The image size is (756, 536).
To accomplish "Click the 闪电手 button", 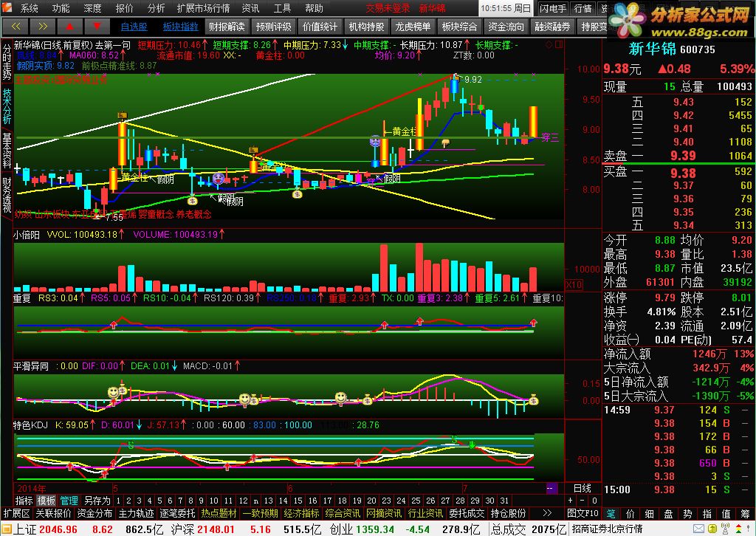I will tap(553, 8).
